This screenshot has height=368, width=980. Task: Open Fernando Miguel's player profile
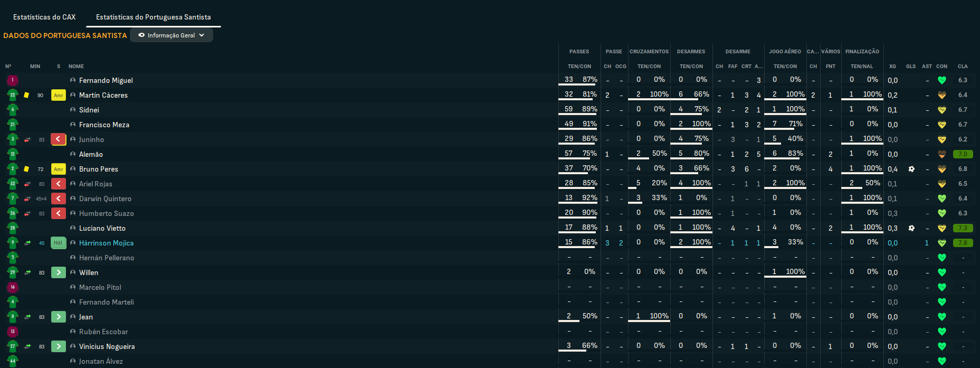click(x=106, y=80)
